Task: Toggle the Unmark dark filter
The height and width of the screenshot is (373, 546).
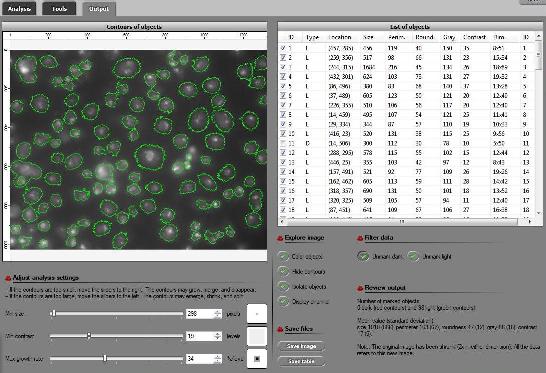Action: 363,257
